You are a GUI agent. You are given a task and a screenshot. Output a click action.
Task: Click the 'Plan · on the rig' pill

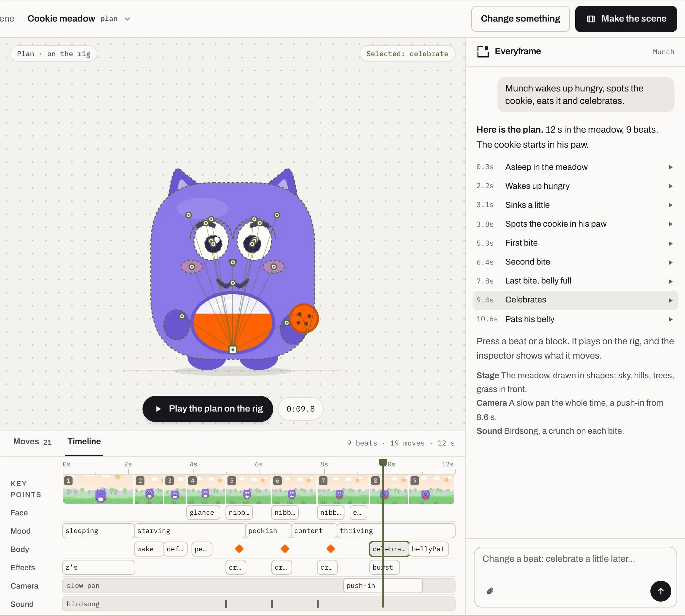(x=54, y=54)
